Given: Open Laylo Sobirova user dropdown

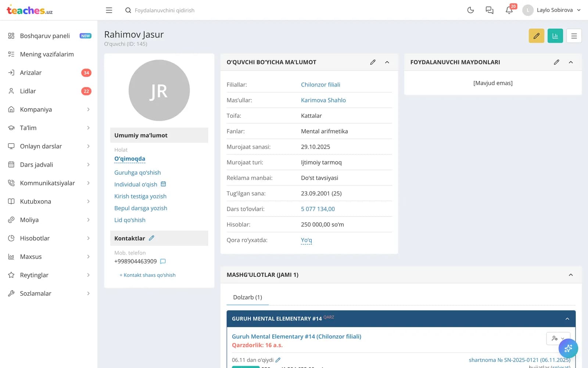Looking at the screenshot, I should point(552,10).
